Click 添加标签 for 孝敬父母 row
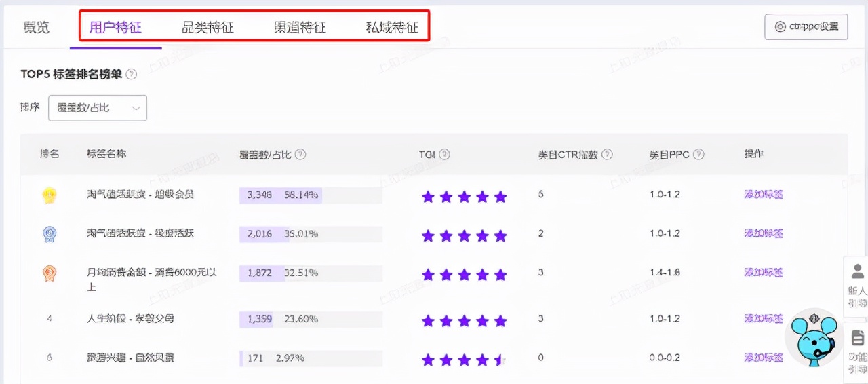The image size is (868, 384). [x=764, y=318]
